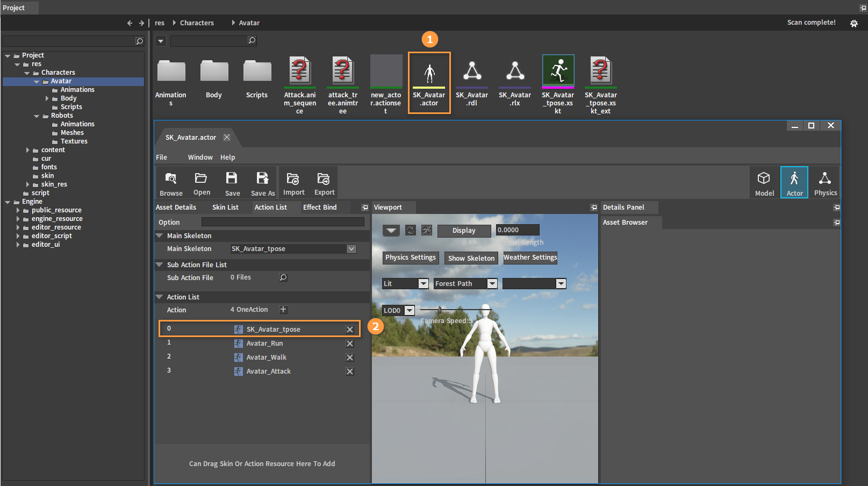
Task: Expand the Body folder in tree
Action: (47, 98)
